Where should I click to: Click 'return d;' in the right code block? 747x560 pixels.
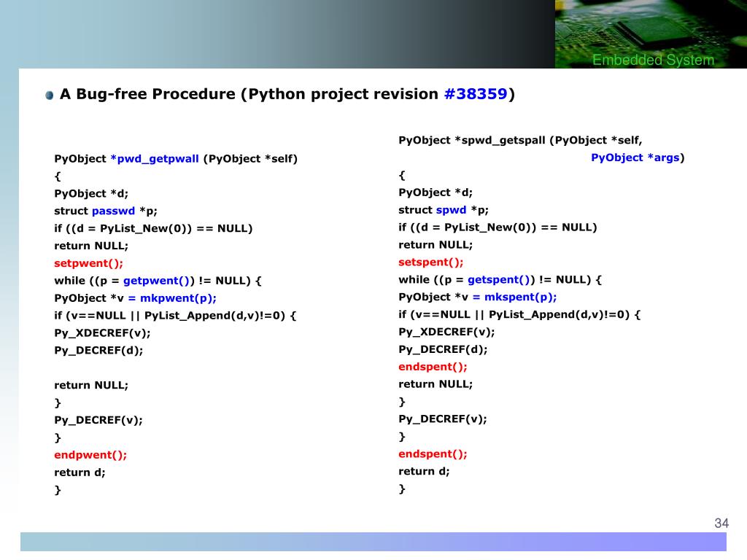424,472
